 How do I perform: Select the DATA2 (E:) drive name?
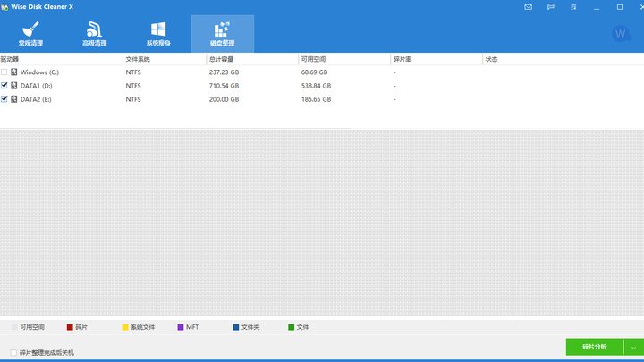(36, 99)
